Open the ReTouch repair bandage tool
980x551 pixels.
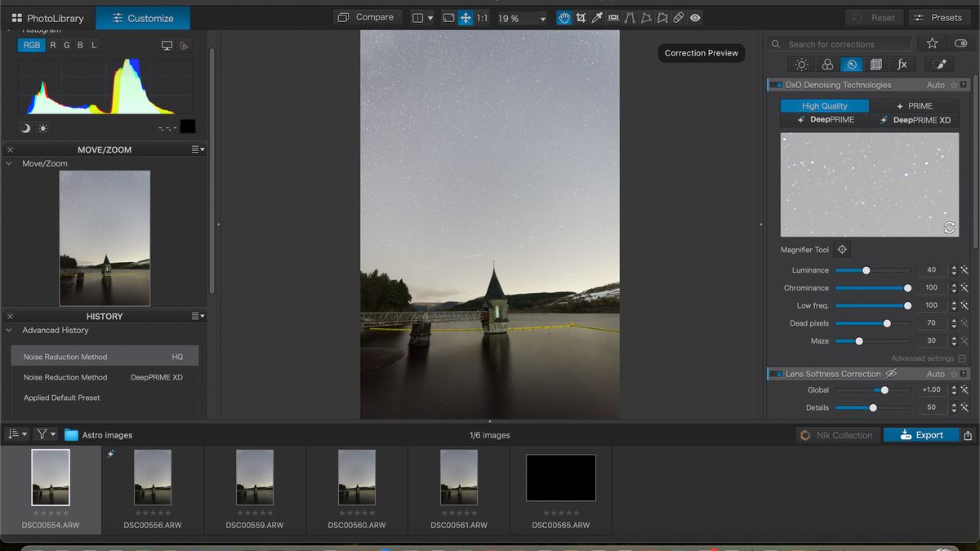tap(679, 18)
